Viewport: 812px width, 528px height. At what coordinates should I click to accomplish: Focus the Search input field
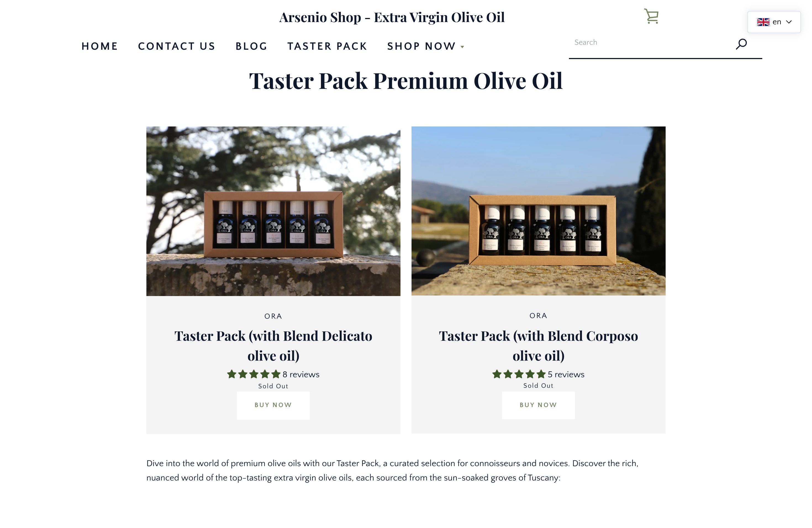tap(650, 43)
